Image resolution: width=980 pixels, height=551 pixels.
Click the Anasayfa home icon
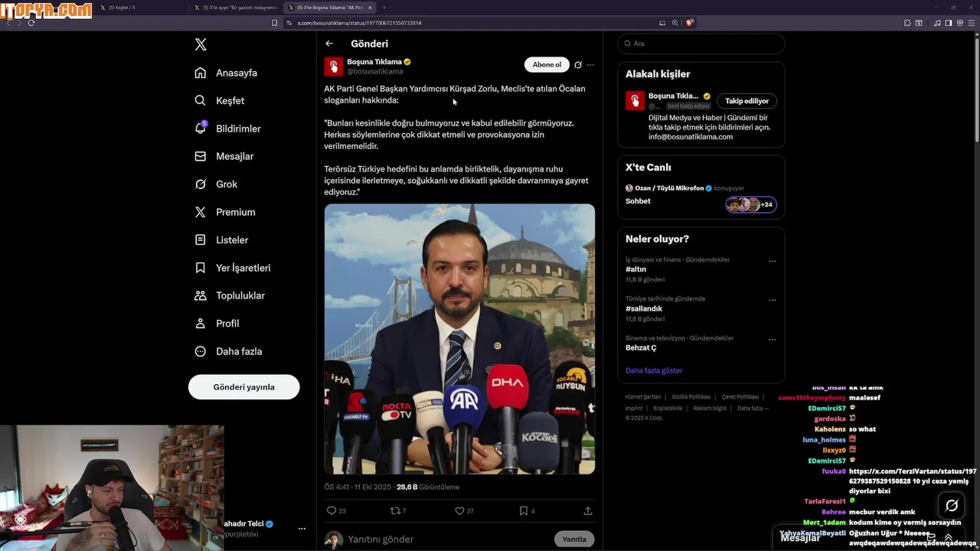coord(201,73)
